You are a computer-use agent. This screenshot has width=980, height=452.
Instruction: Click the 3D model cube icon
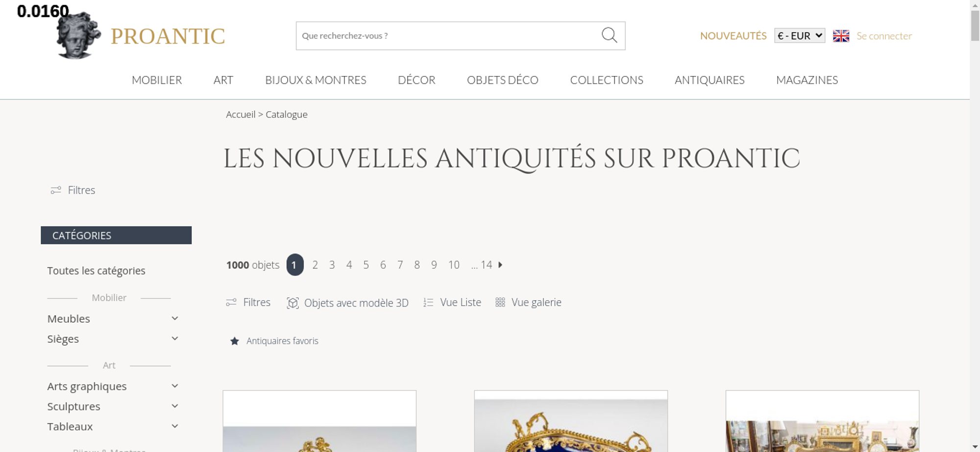tap(293, 303)
